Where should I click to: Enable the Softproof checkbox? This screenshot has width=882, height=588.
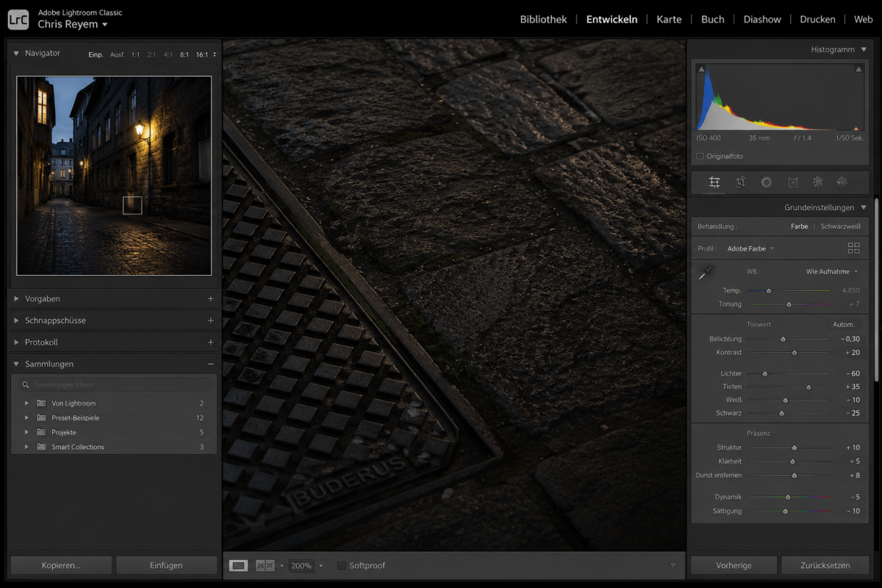pyautogui.click(x=341, y=565)
